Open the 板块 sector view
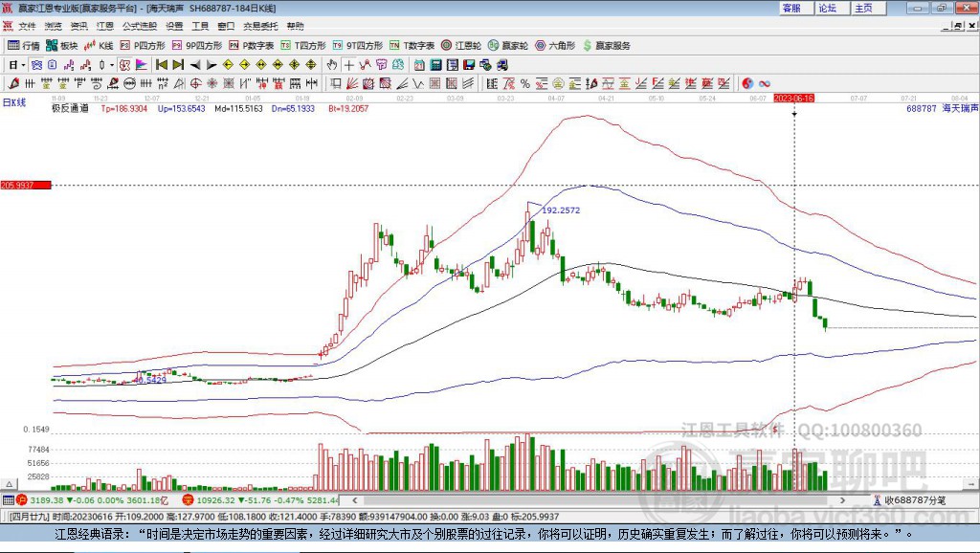Image resolution: width=980 pixels, height=553 pixels. tap(62, 46)
